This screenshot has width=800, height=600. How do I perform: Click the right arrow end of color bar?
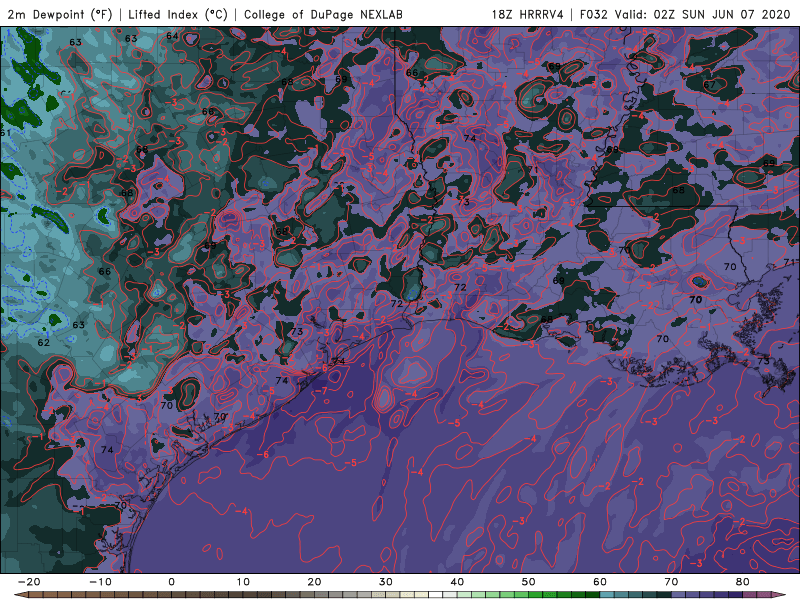779,595
